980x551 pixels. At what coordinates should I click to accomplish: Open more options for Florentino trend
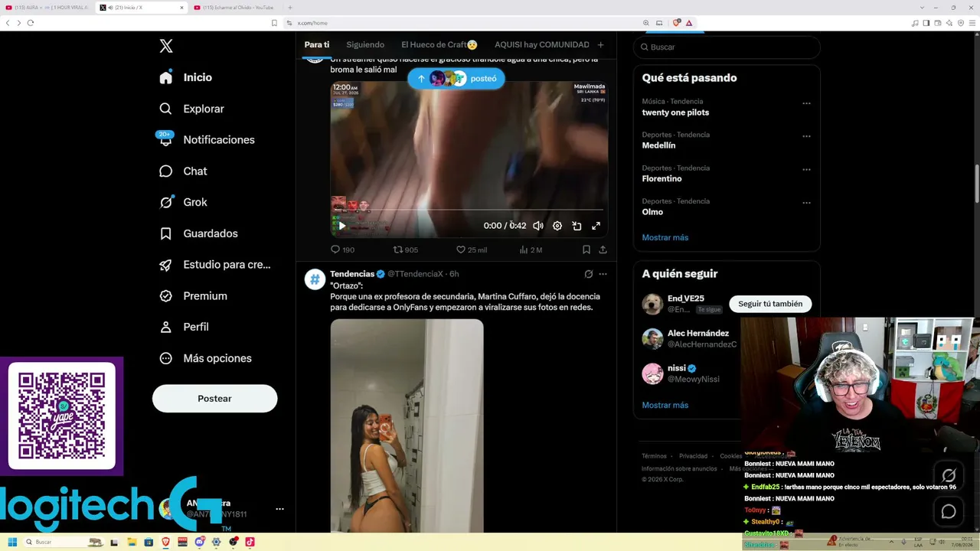point(806,170)
